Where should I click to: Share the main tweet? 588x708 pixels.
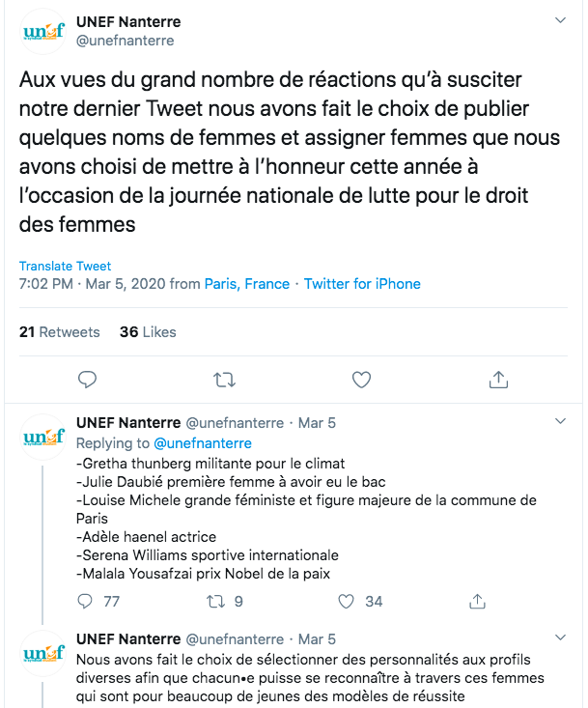click(498, 379)
